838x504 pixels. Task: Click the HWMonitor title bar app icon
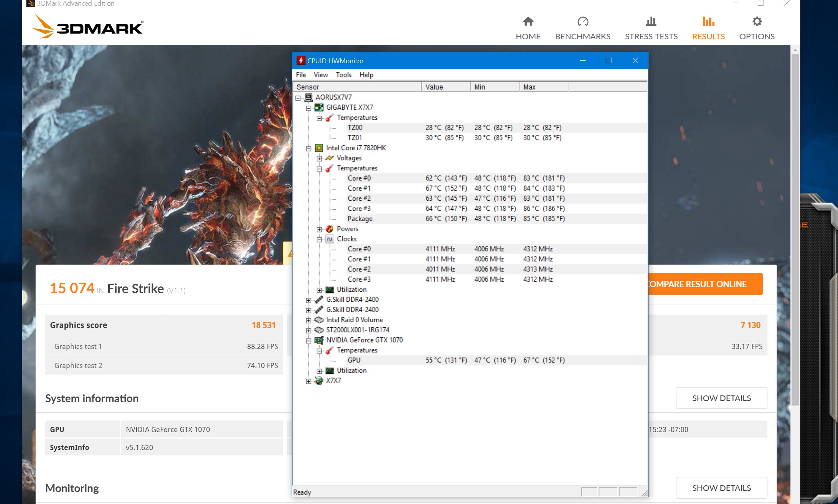301,60
